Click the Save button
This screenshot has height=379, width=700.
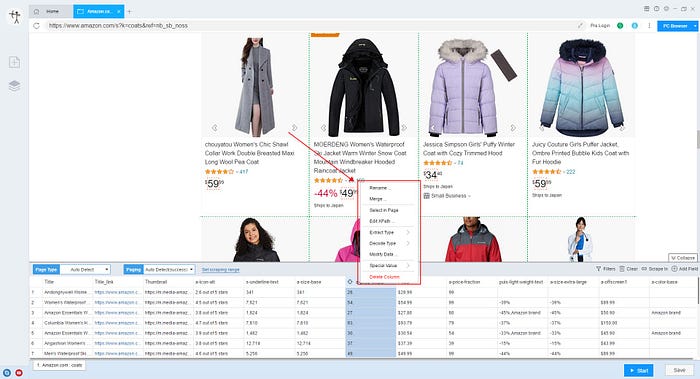(x=679, y=371)
